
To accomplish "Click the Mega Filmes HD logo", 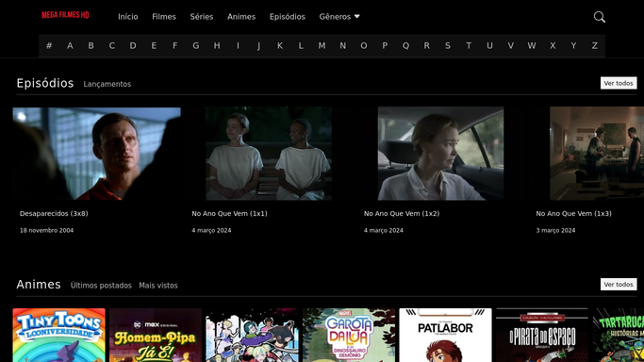I will 65,15.
